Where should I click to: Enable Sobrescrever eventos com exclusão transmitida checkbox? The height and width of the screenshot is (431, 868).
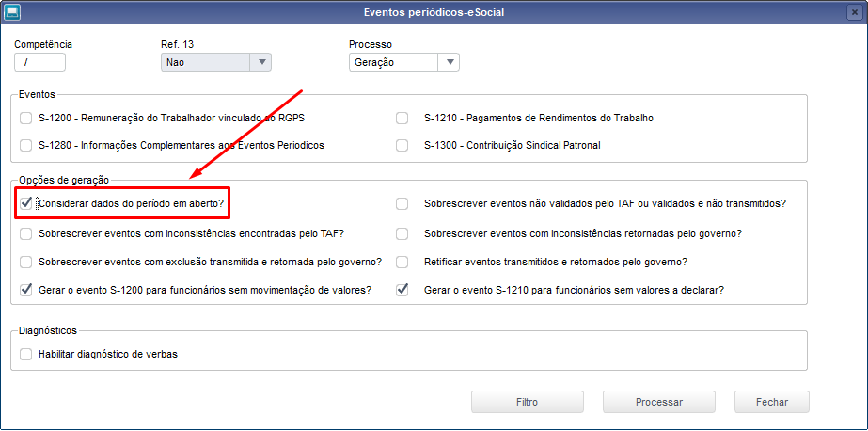pyautogui.click(x=26, y=262)
